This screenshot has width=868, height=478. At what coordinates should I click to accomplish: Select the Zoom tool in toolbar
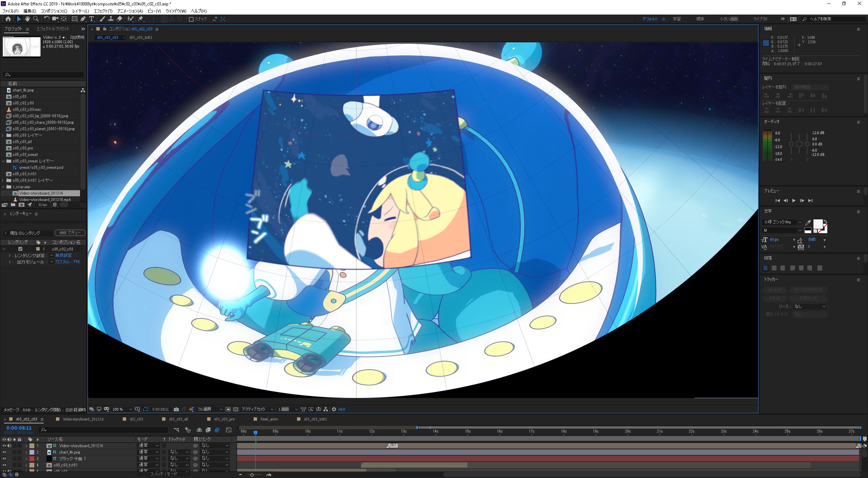coord(36,19)
